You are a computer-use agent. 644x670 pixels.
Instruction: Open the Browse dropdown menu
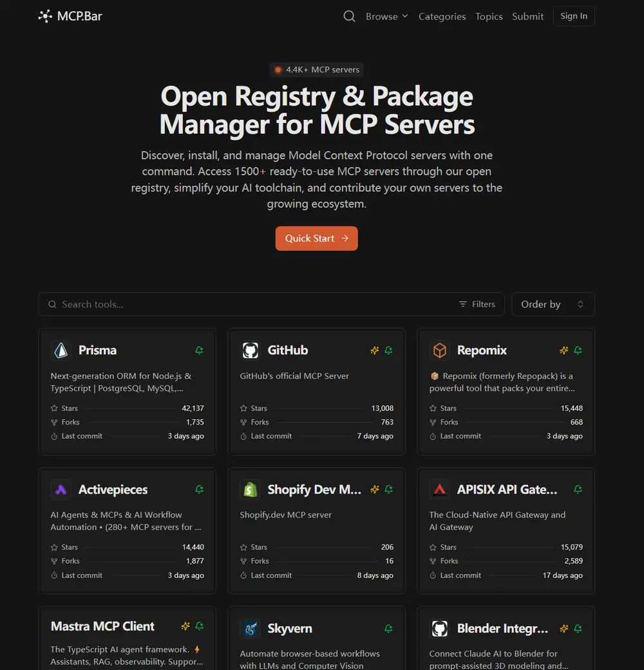pyautogui.click(x=386, y=17)
